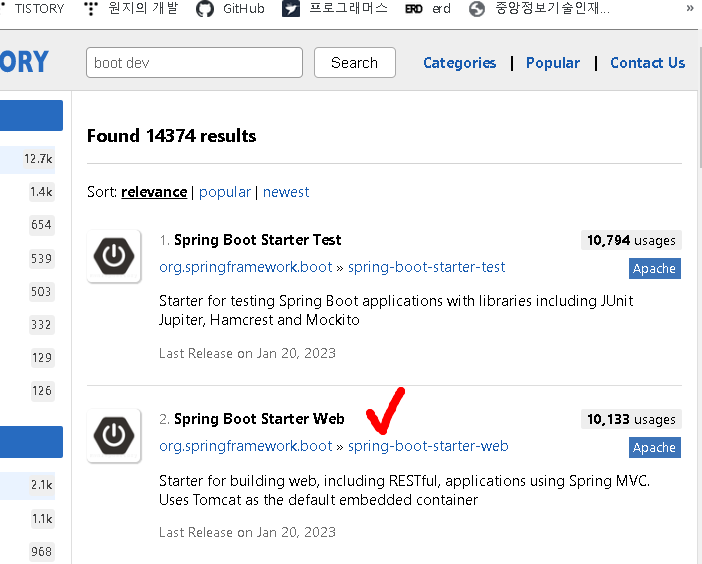
Task: Open org.springframework.boot link in result 2
Action: click(x=246, y=446)
